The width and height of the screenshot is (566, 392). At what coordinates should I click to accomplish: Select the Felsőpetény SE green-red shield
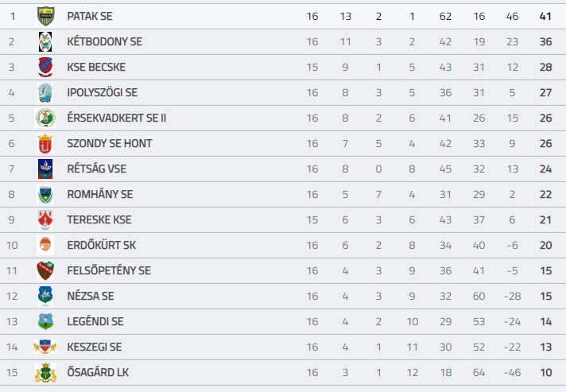point(45,270)
